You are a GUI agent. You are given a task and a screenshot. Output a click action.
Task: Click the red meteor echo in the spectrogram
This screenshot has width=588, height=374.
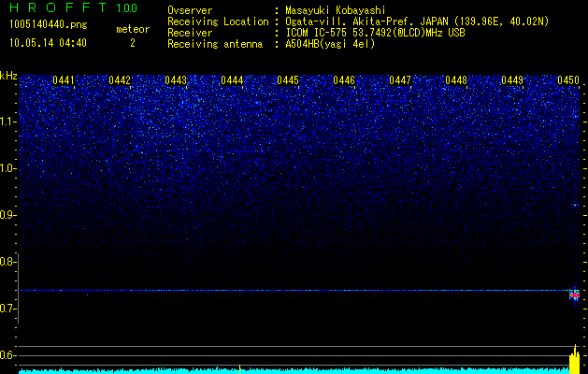(x=575, y=295)
